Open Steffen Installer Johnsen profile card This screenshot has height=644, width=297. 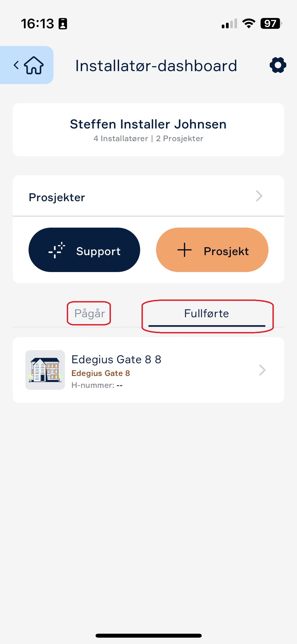(x=148, y=130)
